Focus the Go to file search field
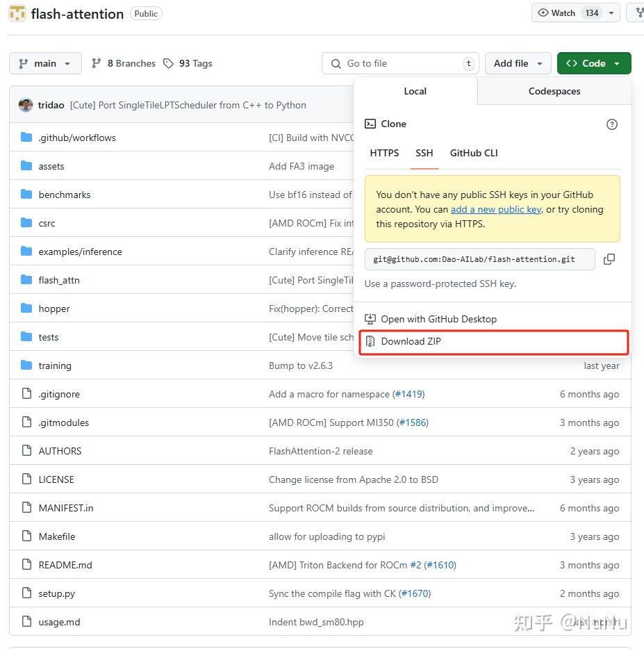Image resolution: width=644 pixels, height=649 pixels. [x=400, y=63]
